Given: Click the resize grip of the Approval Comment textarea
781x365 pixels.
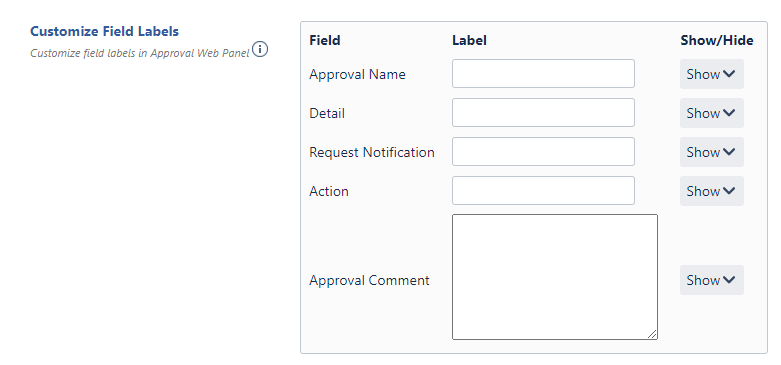Looking at the screenshot, I should pyautogui.click(x=652, y=334).
